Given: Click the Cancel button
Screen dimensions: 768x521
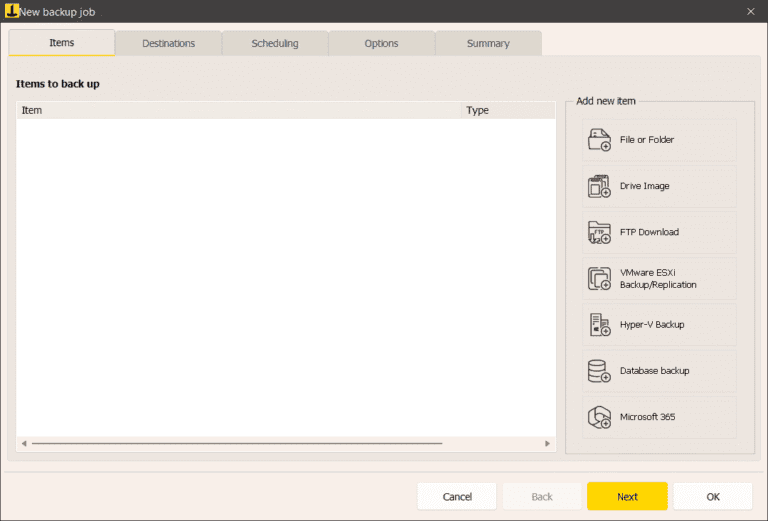Looking at the screenshot, I should tap(457, 497).
